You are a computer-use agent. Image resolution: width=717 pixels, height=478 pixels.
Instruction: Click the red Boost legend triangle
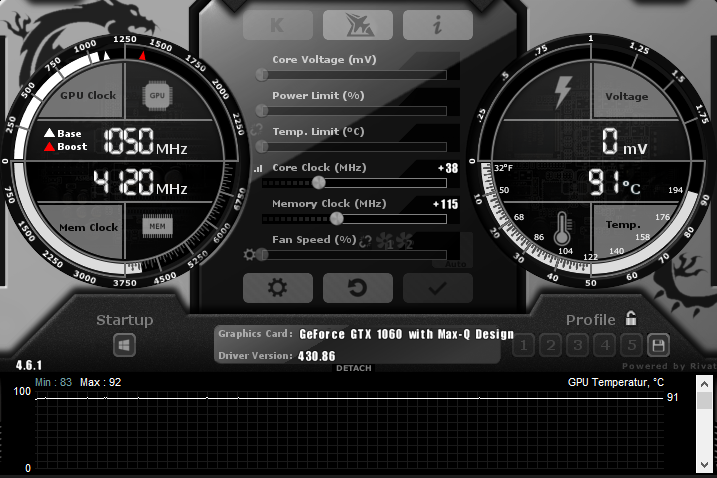coord(49,146)
